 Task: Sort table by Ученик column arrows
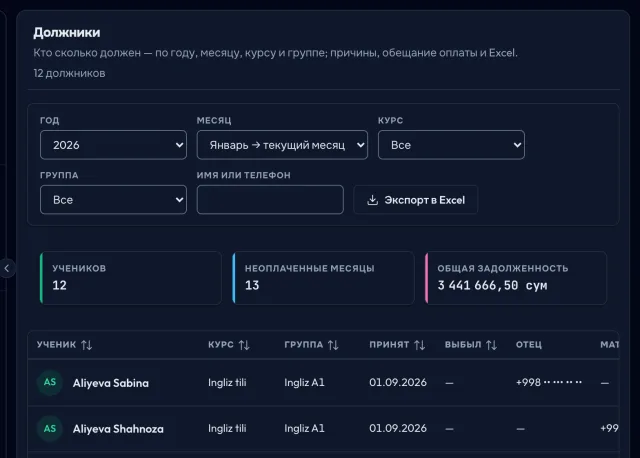point(87,345)
